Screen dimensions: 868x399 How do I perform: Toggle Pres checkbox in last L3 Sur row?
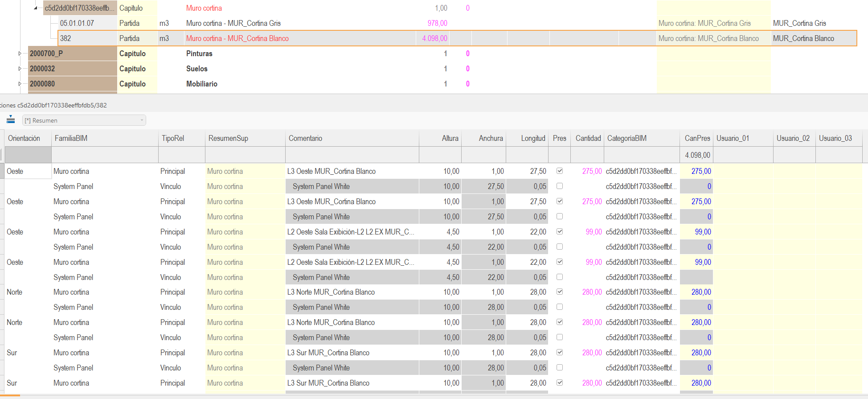click(560, 383)
